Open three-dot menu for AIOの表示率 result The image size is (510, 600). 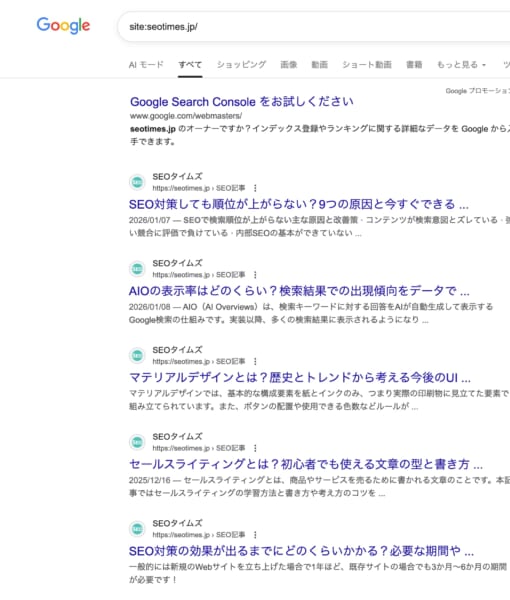tap(255, 275)
